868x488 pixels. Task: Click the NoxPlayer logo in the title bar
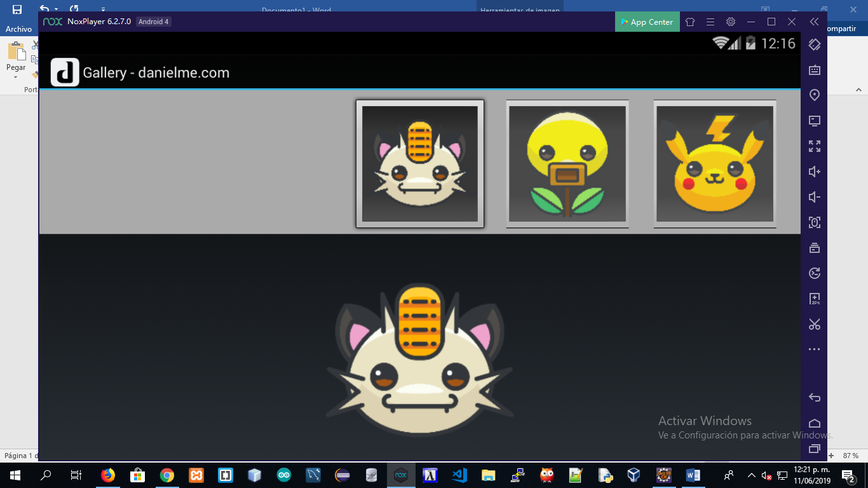(x=52, y=22)
